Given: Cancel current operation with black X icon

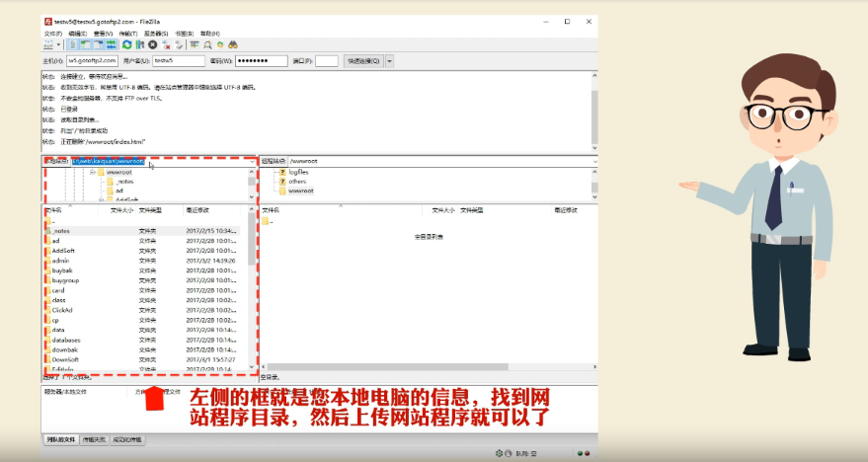Looking at the screenshot, I should tap(153, 44).
